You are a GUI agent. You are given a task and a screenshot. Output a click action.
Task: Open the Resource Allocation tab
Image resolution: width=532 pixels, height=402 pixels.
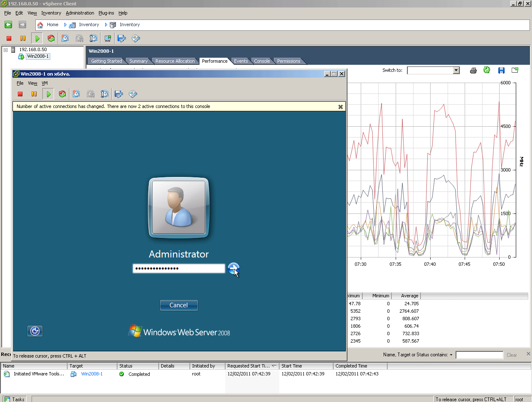(x=175, y=61)
